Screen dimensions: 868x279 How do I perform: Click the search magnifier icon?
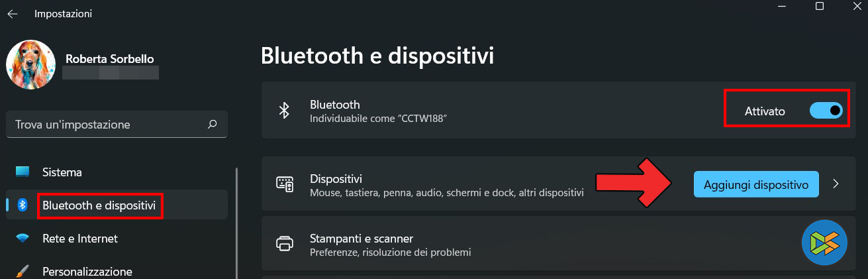(213, 124)
